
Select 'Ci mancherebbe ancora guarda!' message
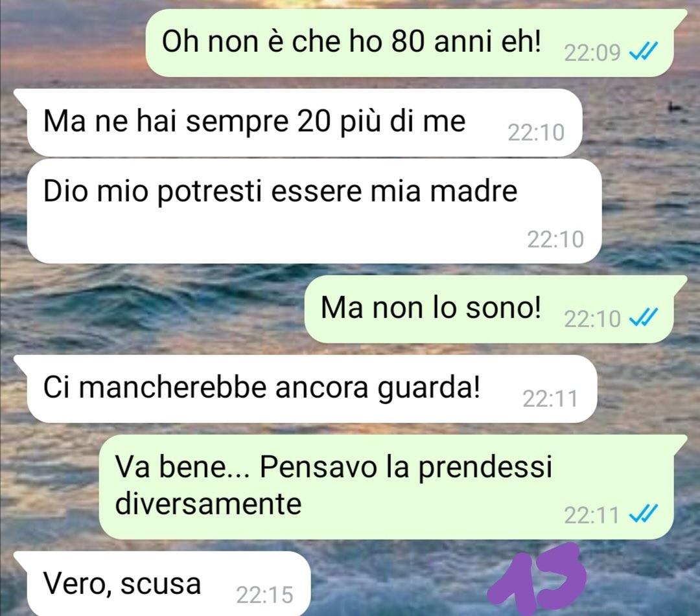click(x=312, y=389)
